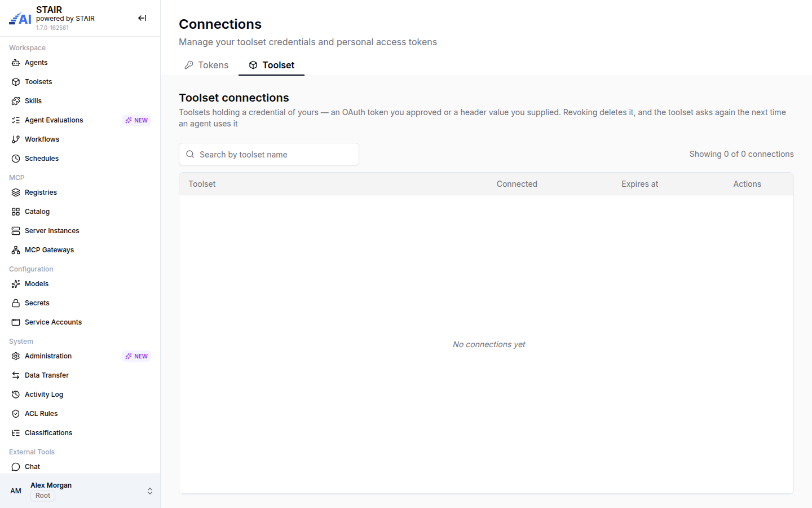Click the Expires at column header
812x508 pixels.
tap(640, 184)
